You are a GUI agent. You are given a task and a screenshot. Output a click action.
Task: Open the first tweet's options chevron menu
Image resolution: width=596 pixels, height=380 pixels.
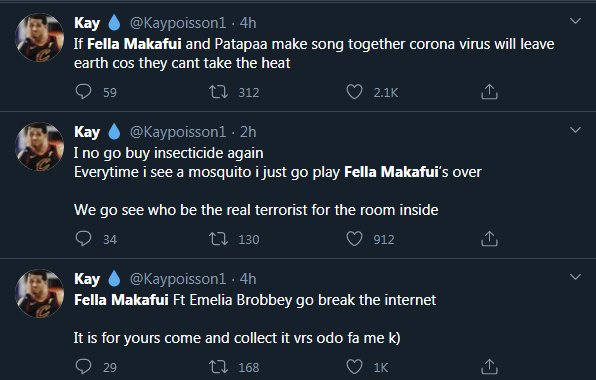click(575, 21)
